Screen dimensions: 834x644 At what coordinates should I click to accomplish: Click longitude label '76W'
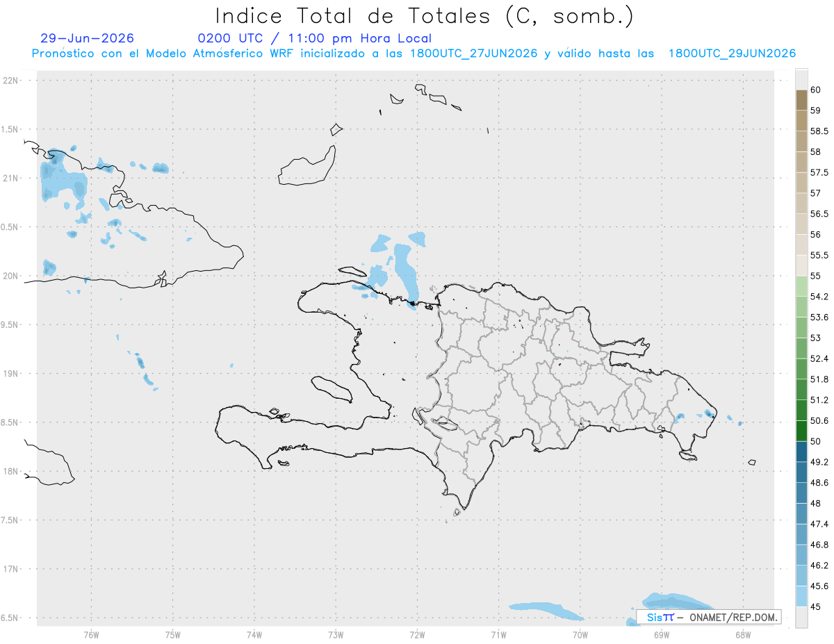[x=91, y=634]
